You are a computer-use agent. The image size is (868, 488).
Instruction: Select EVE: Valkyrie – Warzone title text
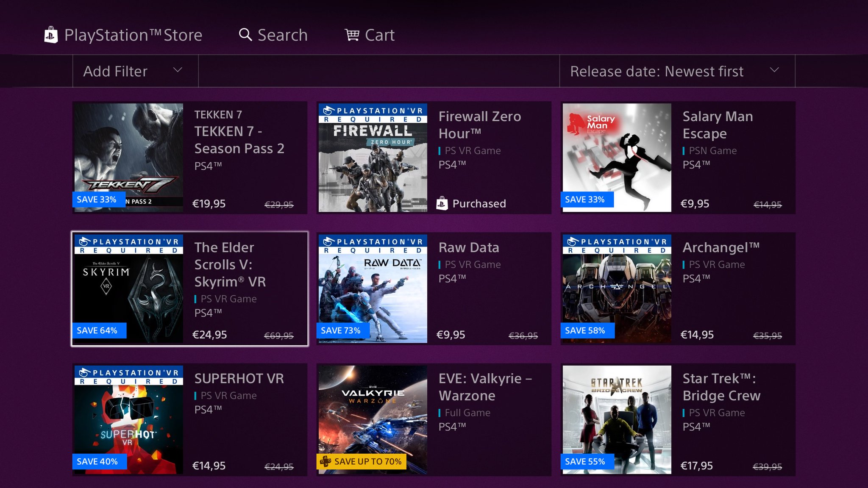485,387
